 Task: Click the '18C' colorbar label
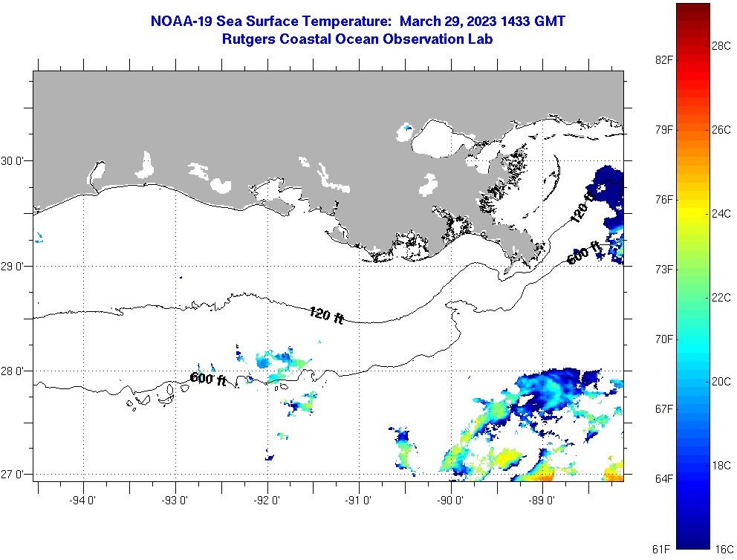pyautogui.click(x=721, y=466)
